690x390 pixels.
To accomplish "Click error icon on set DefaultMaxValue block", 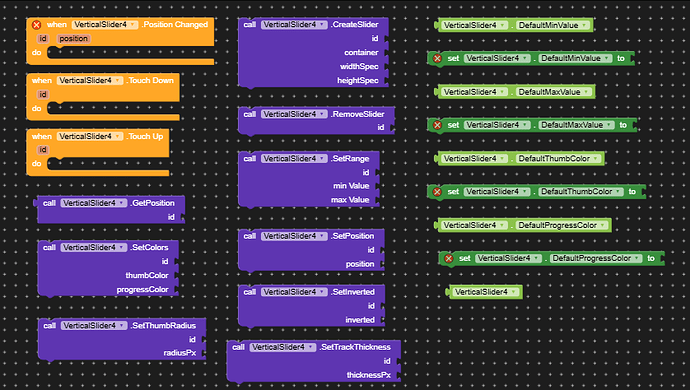I will [437, 125].
